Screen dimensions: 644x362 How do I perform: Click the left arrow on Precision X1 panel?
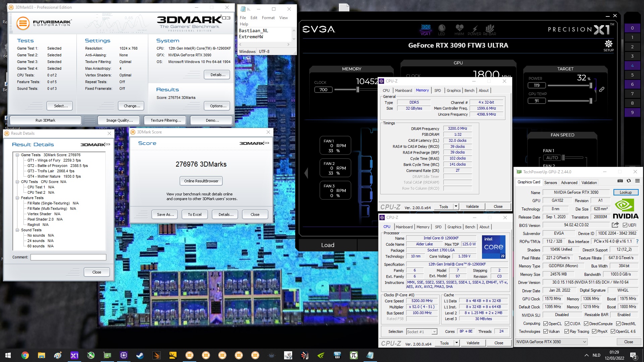click(x=306, y=173)
